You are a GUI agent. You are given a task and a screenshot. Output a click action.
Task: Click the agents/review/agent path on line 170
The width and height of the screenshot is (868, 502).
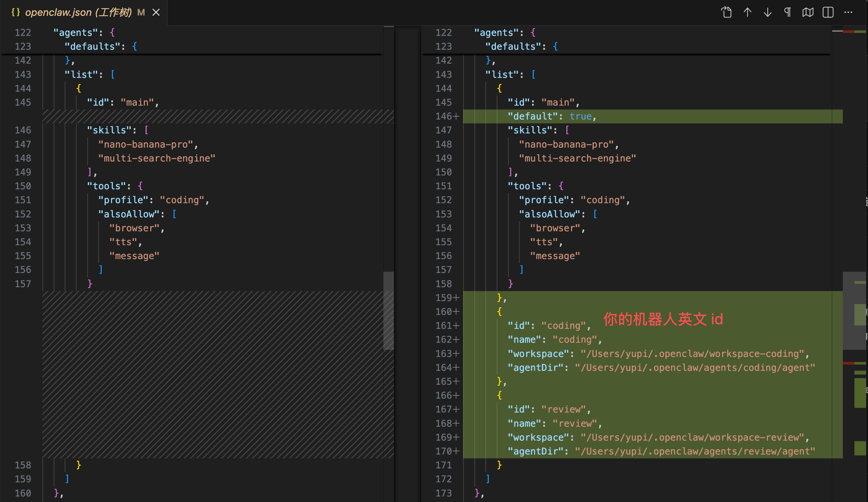[695, 451]
